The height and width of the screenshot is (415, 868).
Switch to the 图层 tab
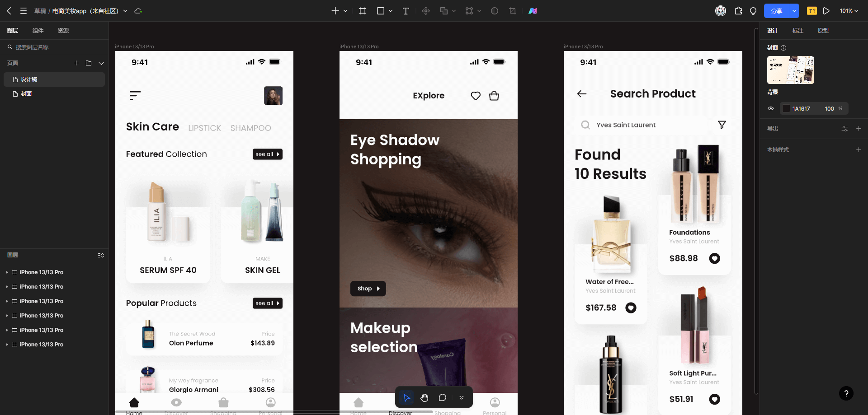point(13,31)
